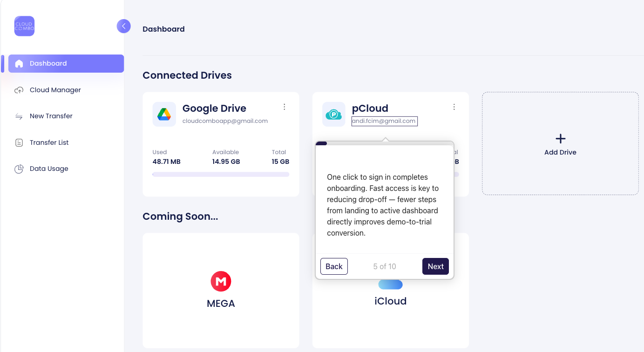644x352 pixels.
Task: Click the Next button in the tour popup
Action: 435,266
